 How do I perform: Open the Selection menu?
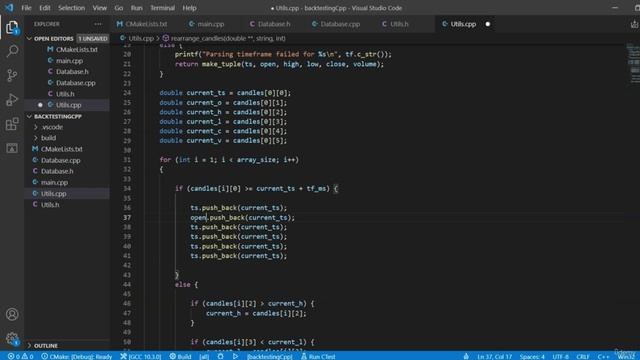point(71,8)
